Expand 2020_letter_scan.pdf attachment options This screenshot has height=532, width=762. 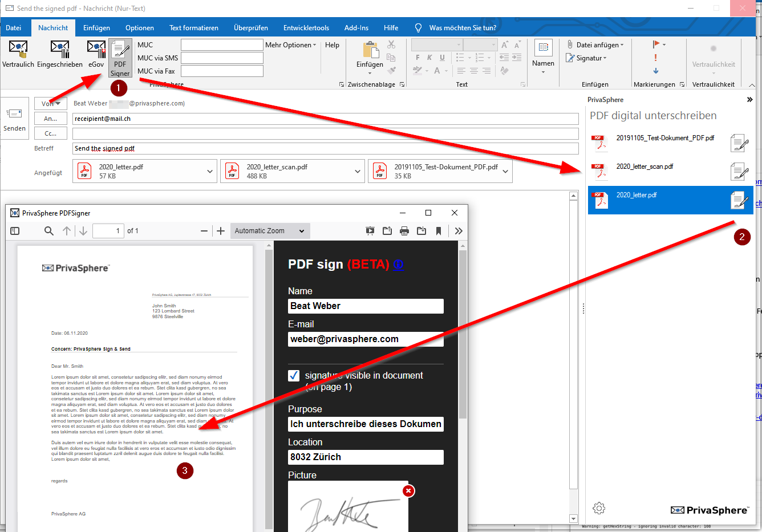click(x=358, y=171)
